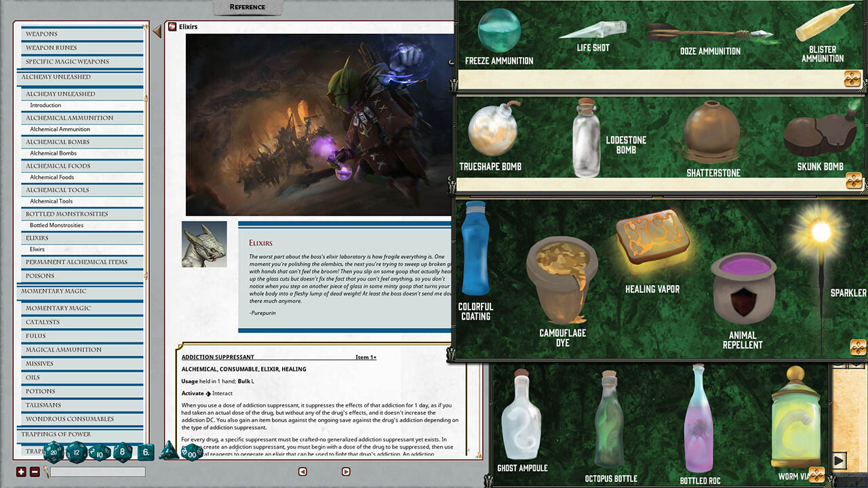Collapse the Elixirs window sidebar using the left chevron
868x488 pixels.
(x=157, y=30)
